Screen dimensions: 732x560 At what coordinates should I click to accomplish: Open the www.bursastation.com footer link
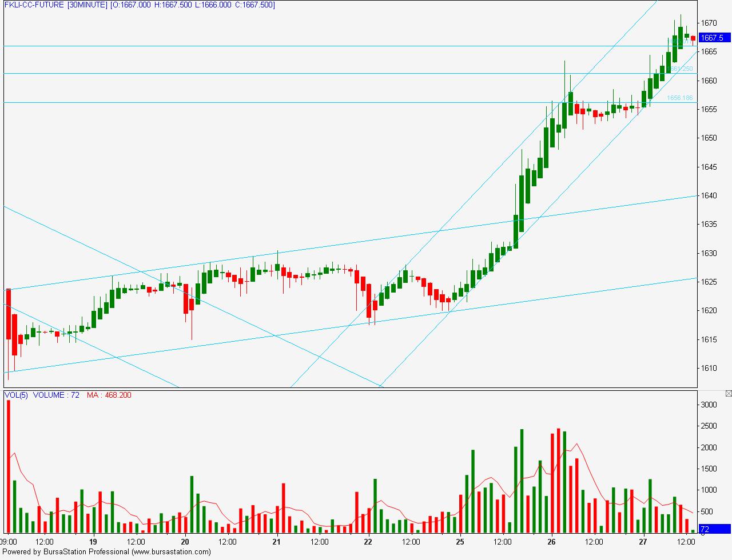tap(170, 552)
